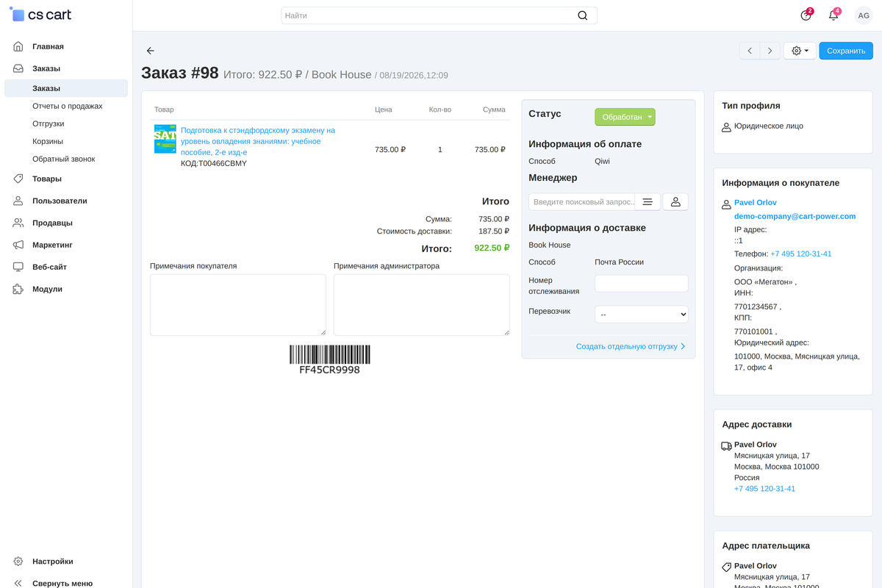
Task: Open Pavel Orlov customer profile link
Action: click(x=756, y=202)
